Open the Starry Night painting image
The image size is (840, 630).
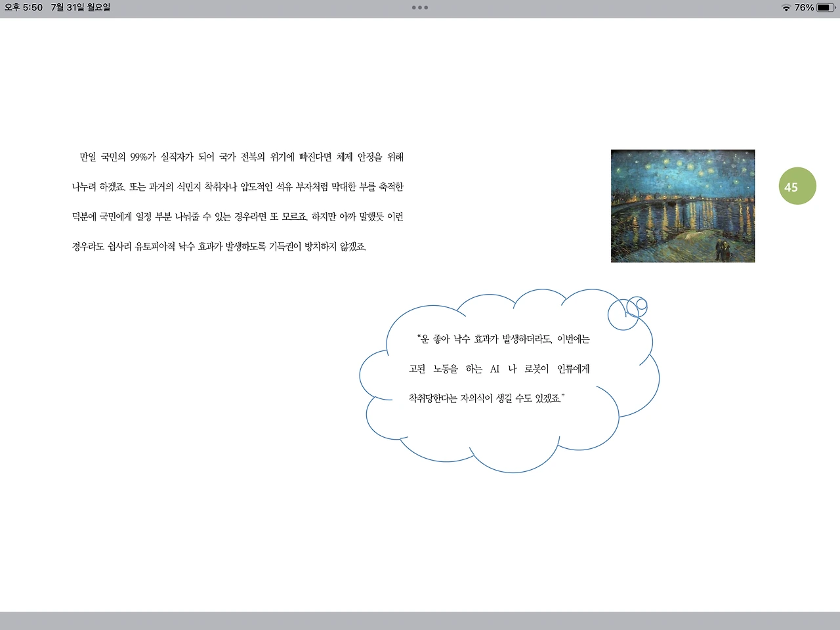coord(682,206)
